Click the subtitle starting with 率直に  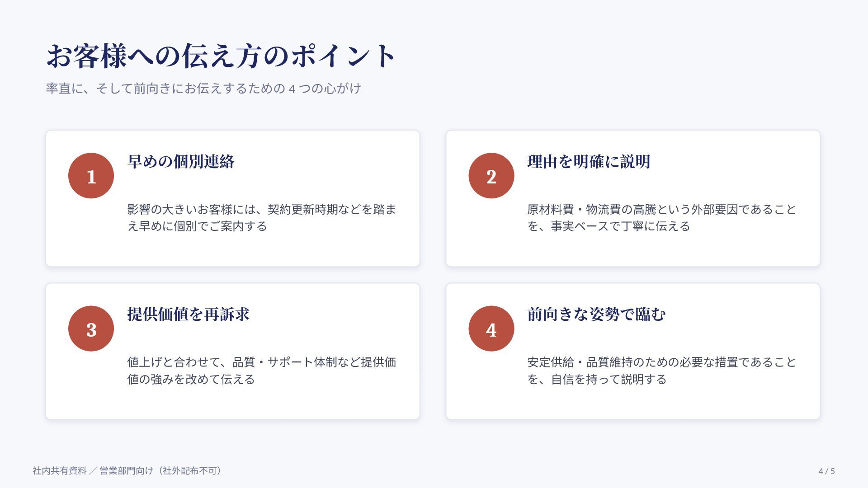(203, 88)
